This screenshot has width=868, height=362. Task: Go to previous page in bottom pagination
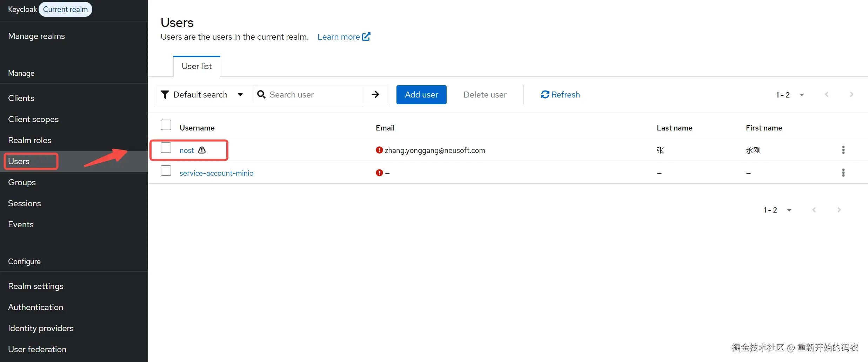pos(814,210)
